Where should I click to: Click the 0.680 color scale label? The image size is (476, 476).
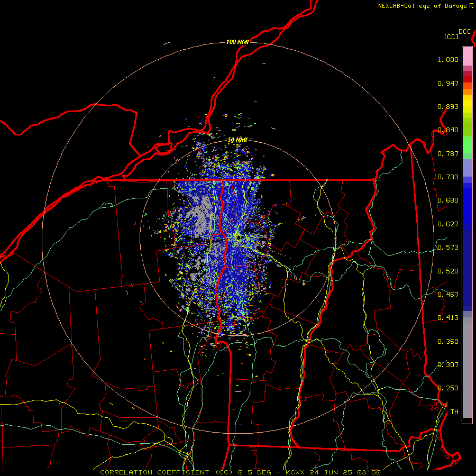click(448, 200)
